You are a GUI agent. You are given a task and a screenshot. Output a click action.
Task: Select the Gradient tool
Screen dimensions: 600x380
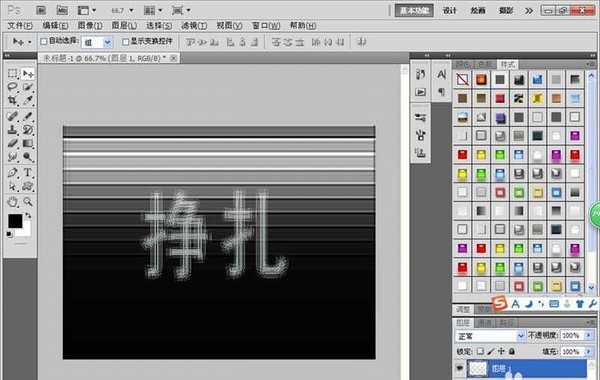coord(27,143)
